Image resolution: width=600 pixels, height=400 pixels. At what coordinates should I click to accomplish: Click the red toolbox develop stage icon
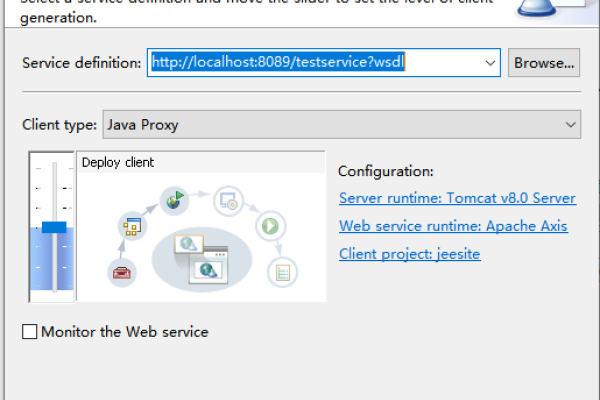coord(122,273)
